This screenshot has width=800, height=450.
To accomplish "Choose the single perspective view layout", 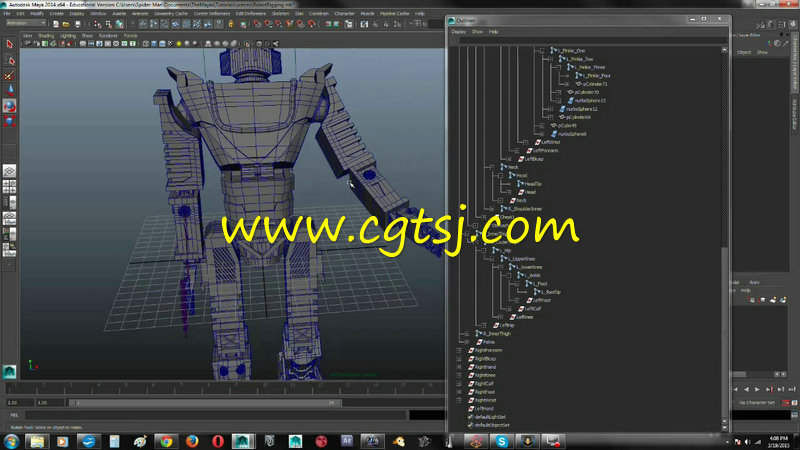I will [x=9, y=171].
